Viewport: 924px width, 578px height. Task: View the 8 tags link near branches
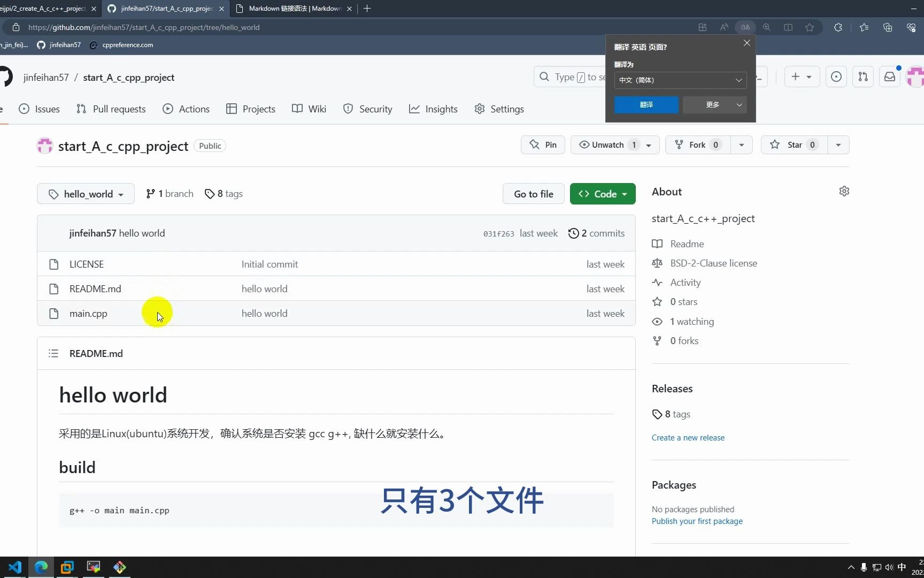click(224, 194)
